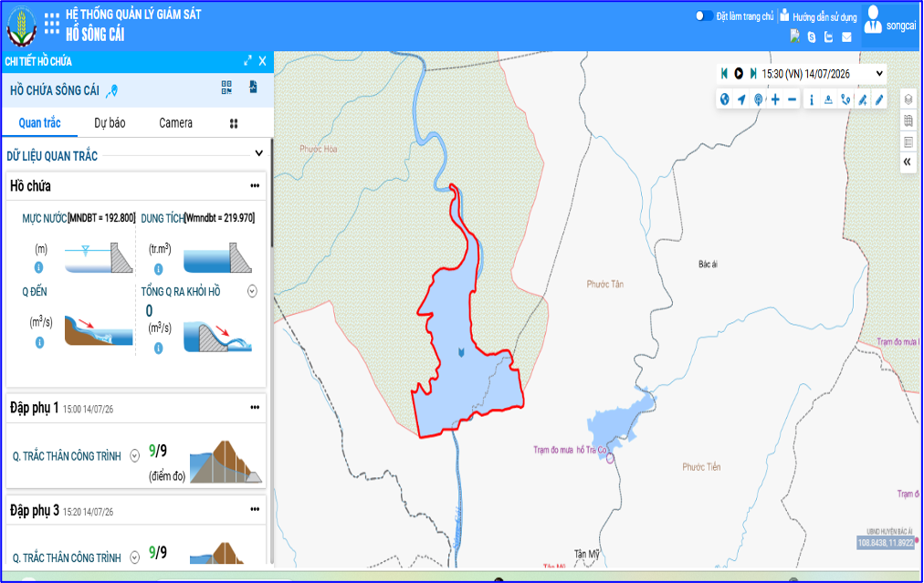
Task: Zoom in the map with plus
Action: tap(775, 99)
